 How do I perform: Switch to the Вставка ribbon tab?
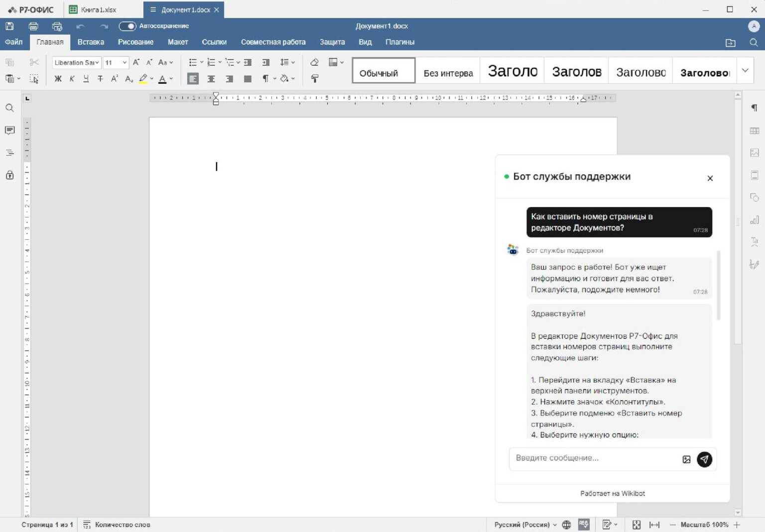[x=91, y=42]
